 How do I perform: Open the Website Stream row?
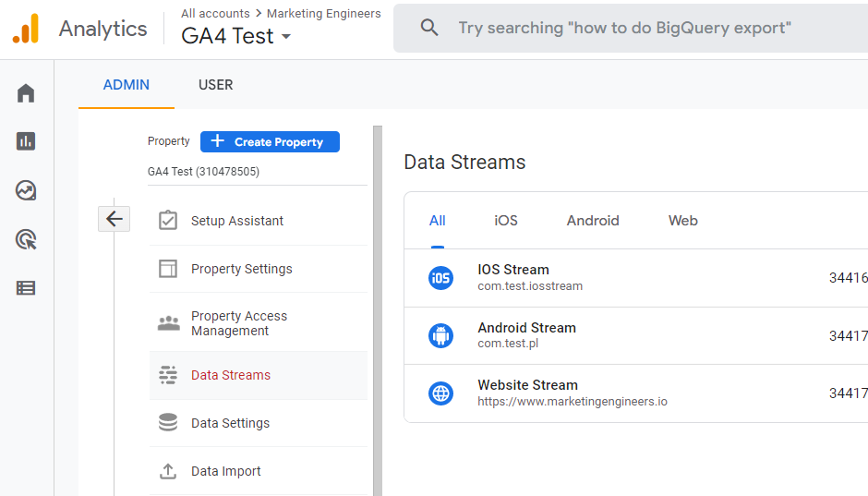point(636,393)
